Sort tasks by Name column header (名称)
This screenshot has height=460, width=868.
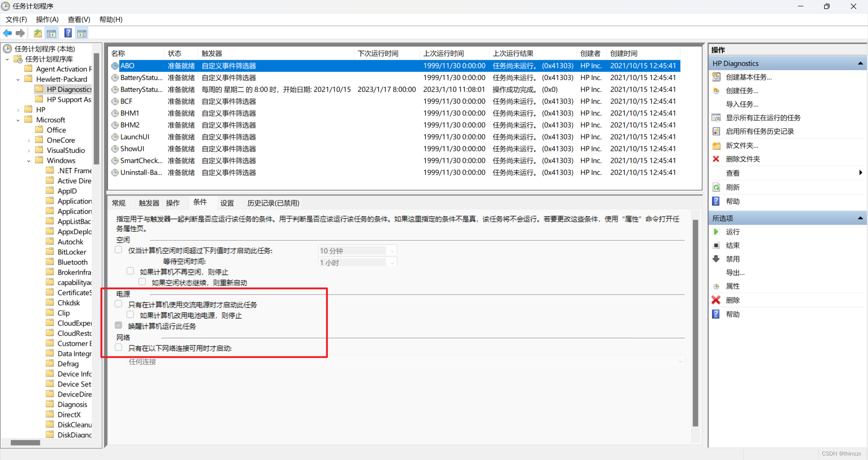(136, 53)
